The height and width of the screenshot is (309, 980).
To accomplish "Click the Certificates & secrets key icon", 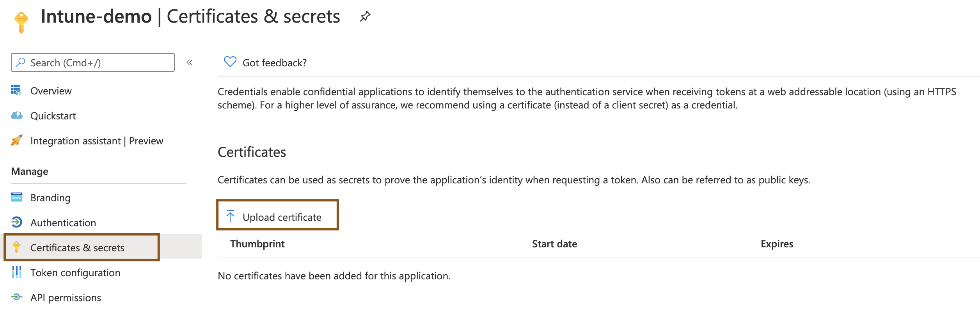I will 17,247.
